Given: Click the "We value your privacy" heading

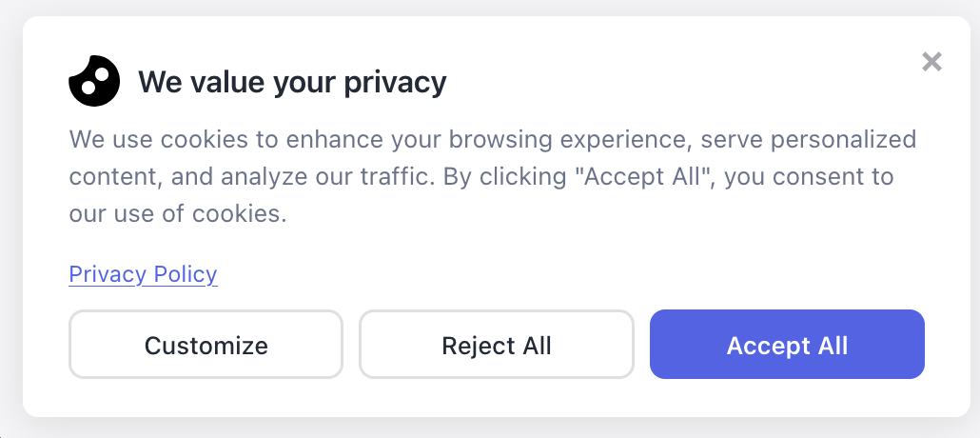Looking at the screenshot, I should [292, 81].
